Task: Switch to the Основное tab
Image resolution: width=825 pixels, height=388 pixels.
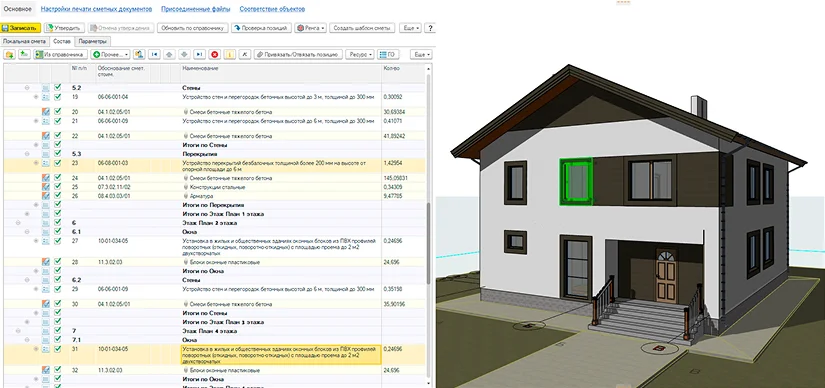Action: [x=17, y=9]
